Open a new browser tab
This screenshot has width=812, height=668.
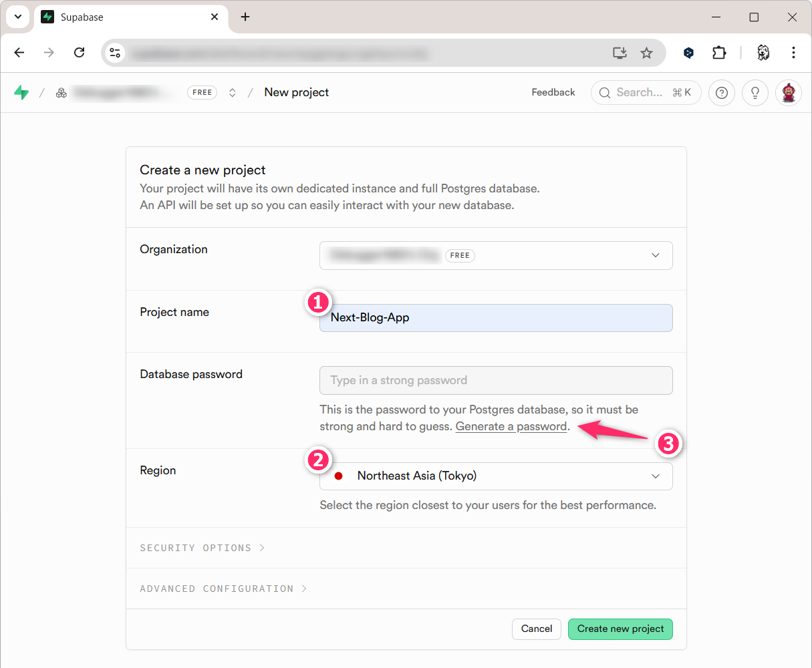(x=245, y=17)
